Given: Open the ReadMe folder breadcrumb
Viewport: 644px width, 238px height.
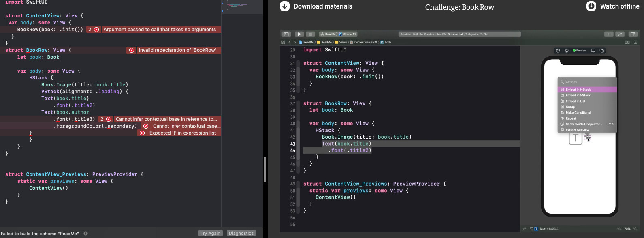Looking at the screenshot, I should 324,42.
